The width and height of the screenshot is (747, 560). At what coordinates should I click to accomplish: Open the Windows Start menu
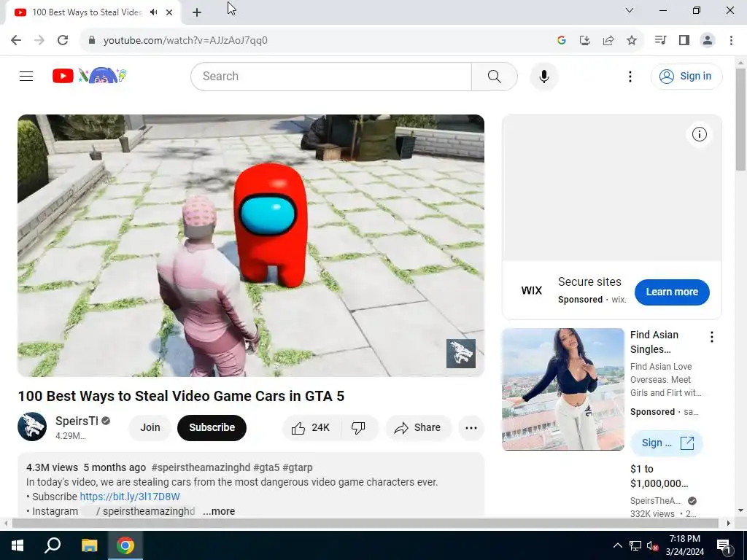pyautogui.click(x=18, y=545)
